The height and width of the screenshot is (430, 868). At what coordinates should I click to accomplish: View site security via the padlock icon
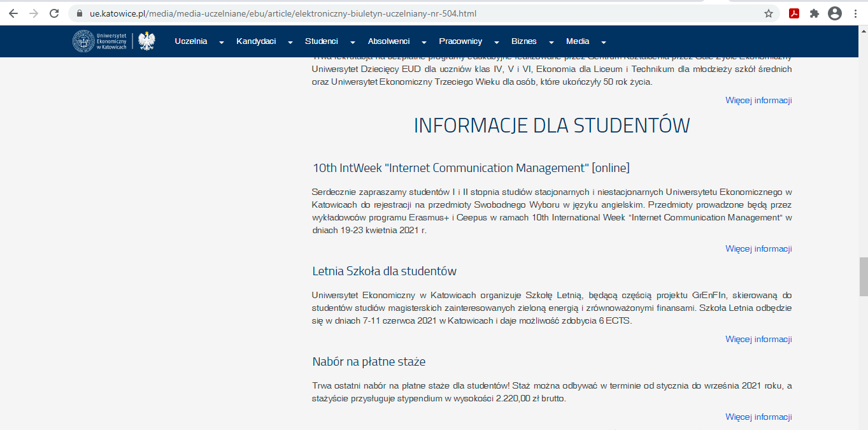pyautogui.click(x=80, y=13)
